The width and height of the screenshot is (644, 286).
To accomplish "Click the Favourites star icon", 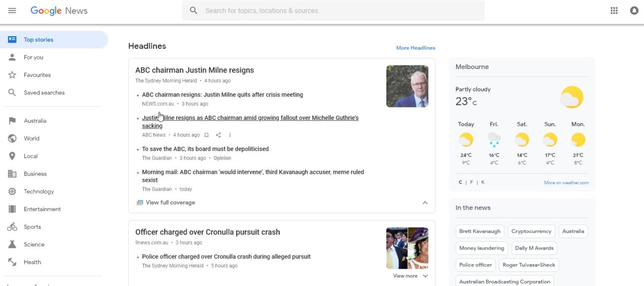I will tap(12, 75).
